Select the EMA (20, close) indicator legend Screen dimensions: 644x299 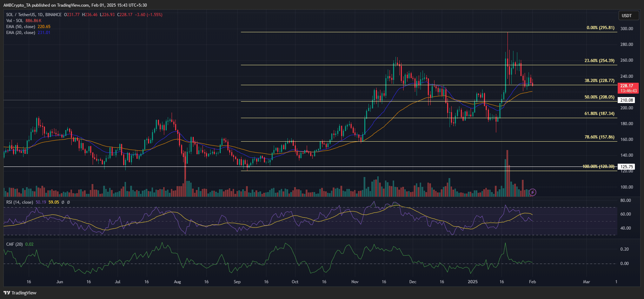[x=20, y=33]
